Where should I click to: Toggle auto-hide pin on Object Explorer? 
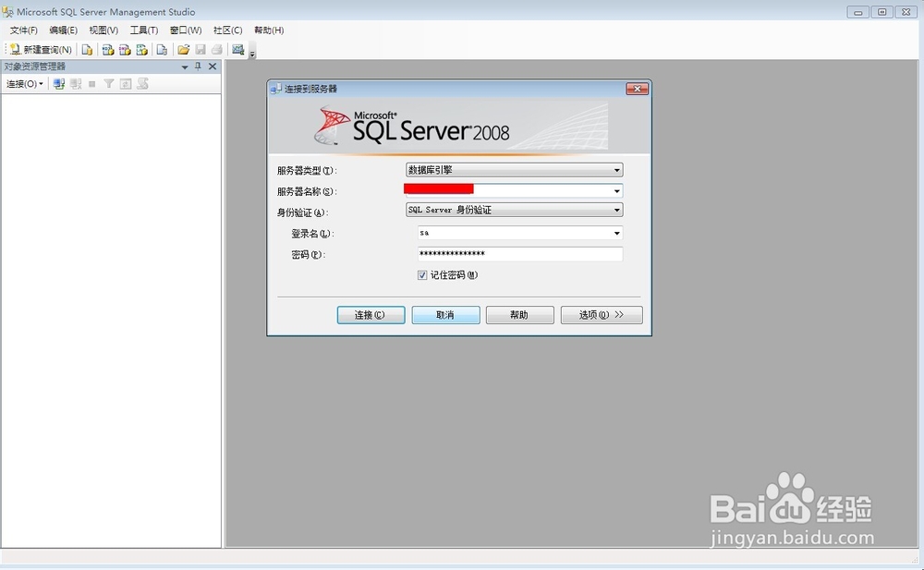point(198,67)
